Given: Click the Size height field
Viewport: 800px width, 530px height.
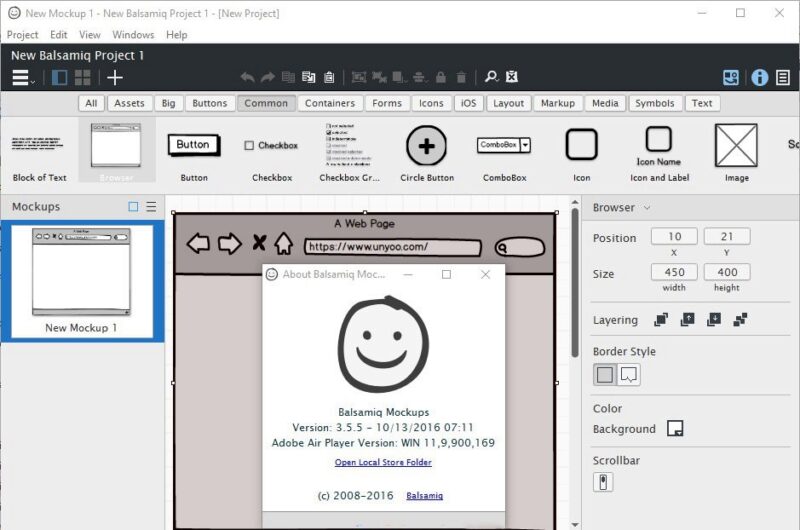Looking at the screenshot, I should 727,272.
